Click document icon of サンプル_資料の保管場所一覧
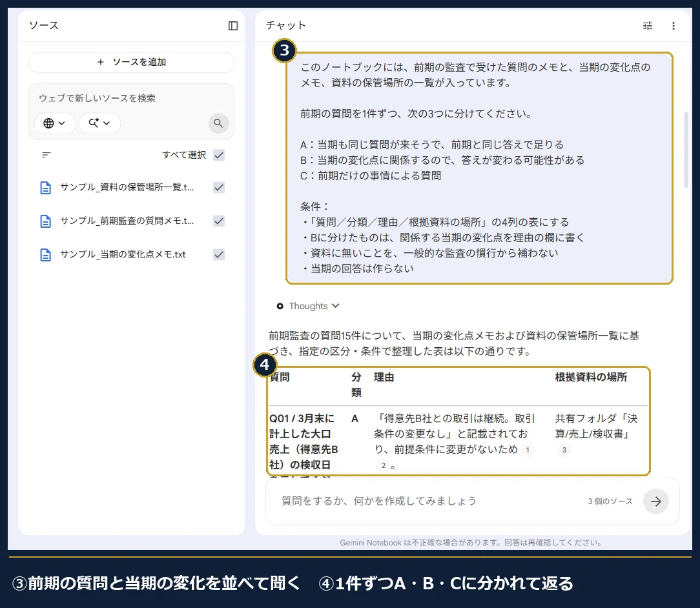 46,188
